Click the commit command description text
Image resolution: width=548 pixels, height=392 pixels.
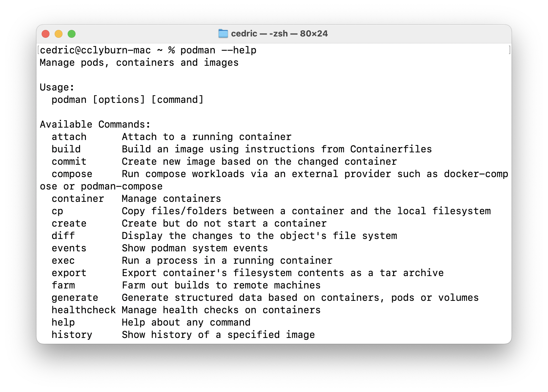259,161
